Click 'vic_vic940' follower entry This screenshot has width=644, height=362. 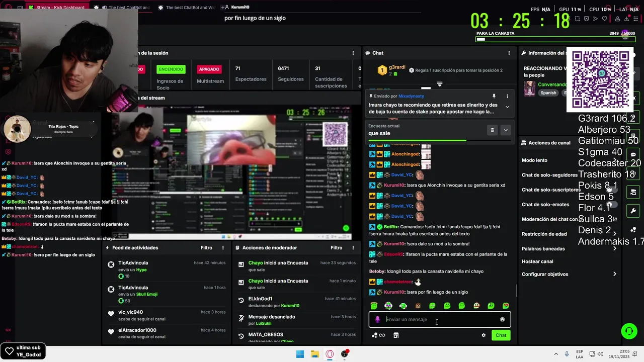[166, 315]
